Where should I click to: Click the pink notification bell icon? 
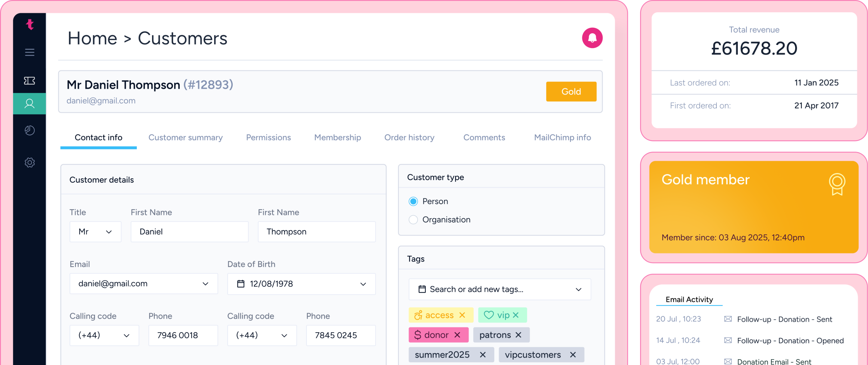coord(592,38)
